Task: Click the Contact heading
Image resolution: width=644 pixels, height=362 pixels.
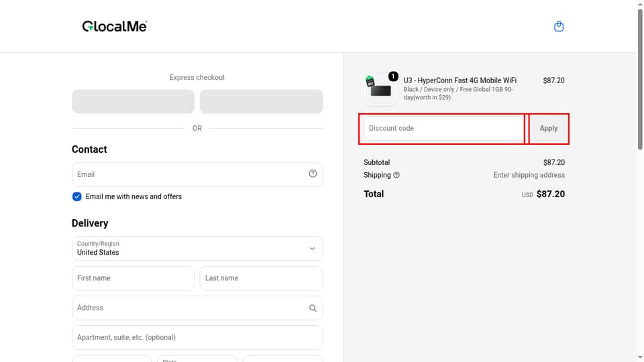Action: point(89,149)
